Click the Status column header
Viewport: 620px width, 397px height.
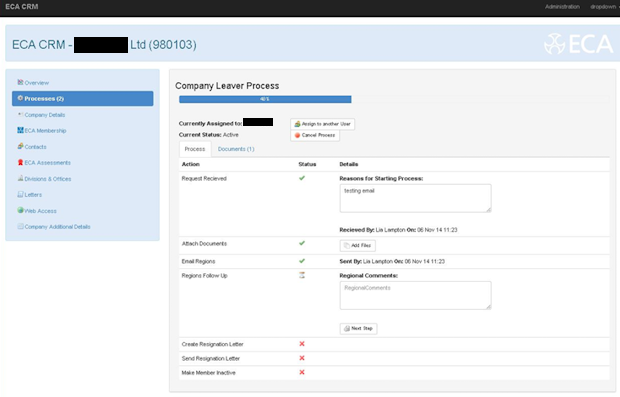pos(307,164)
